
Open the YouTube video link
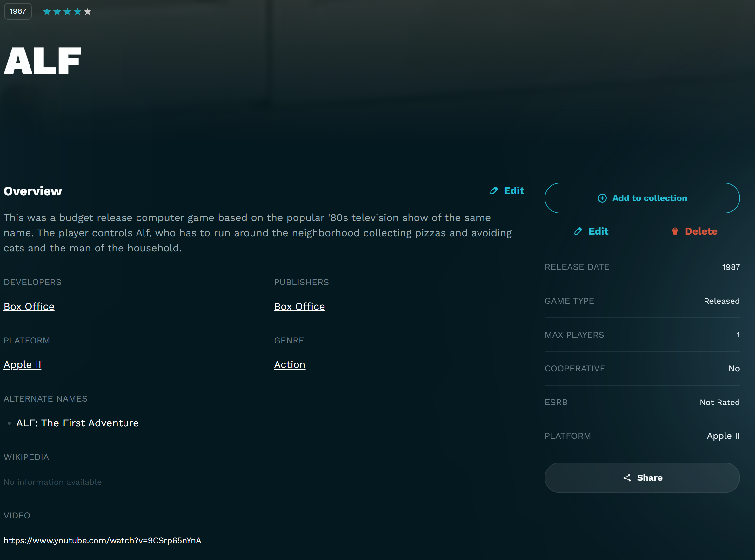[x=102, y=541]
